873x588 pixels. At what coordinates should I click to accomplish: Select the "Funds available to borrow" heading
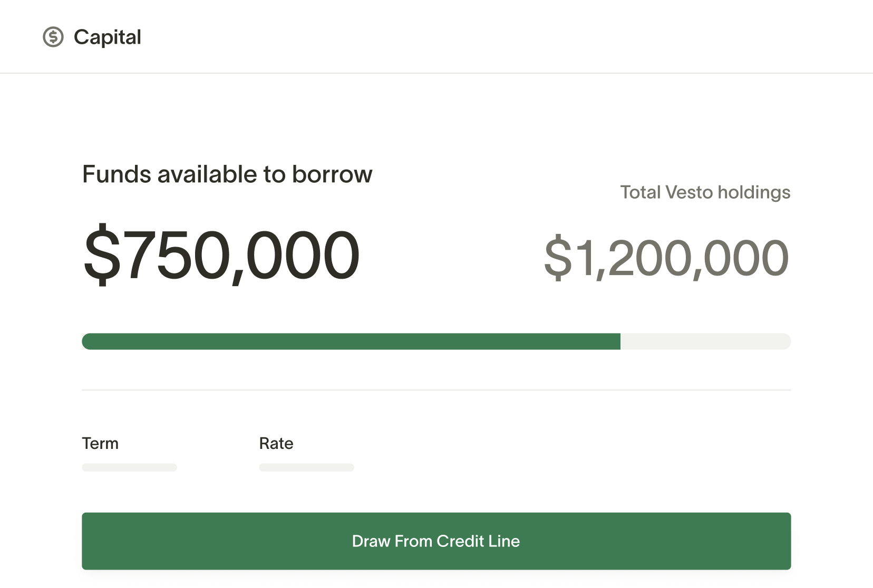coord(227,174)
